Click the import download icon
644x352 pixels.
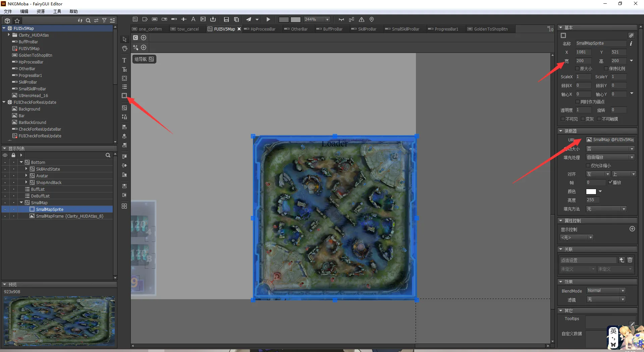click(x=213, y=19)
